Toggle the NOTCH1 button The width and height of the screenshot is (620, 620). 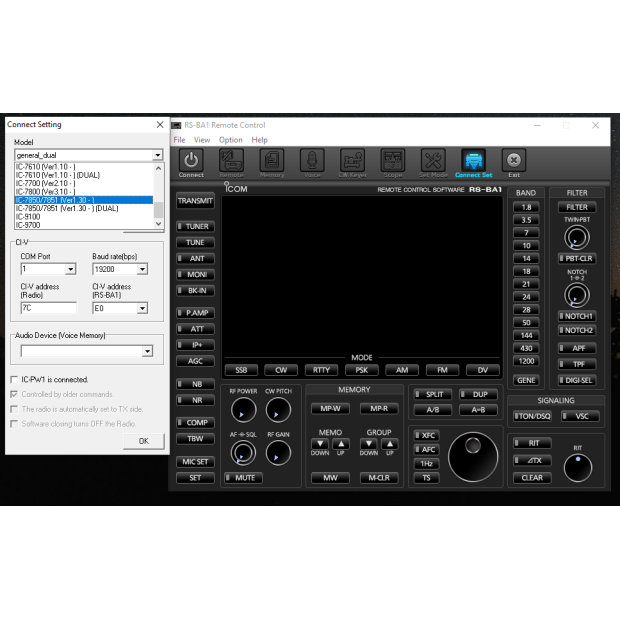577,316
